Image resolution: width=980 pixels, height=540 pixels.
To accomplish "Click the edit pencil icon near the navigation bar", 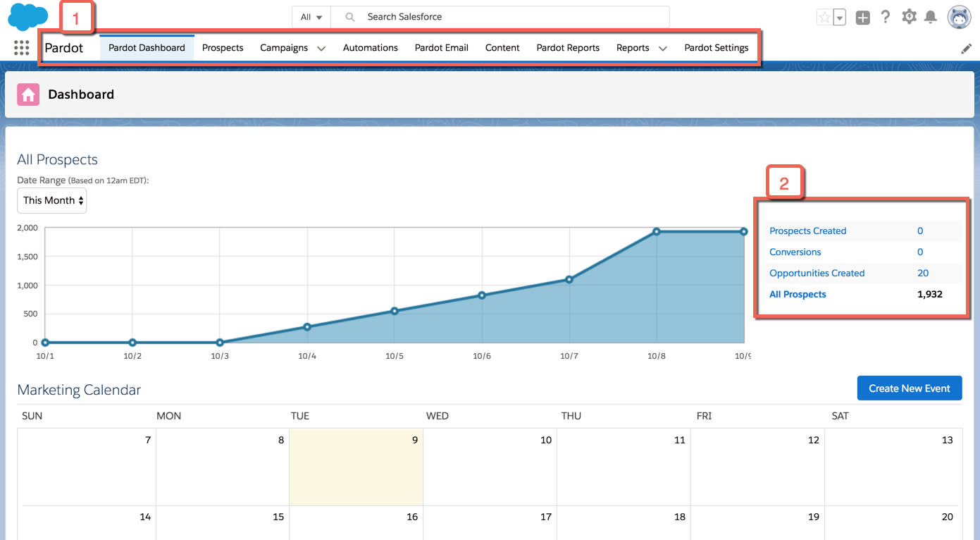I will coord(967,48).
